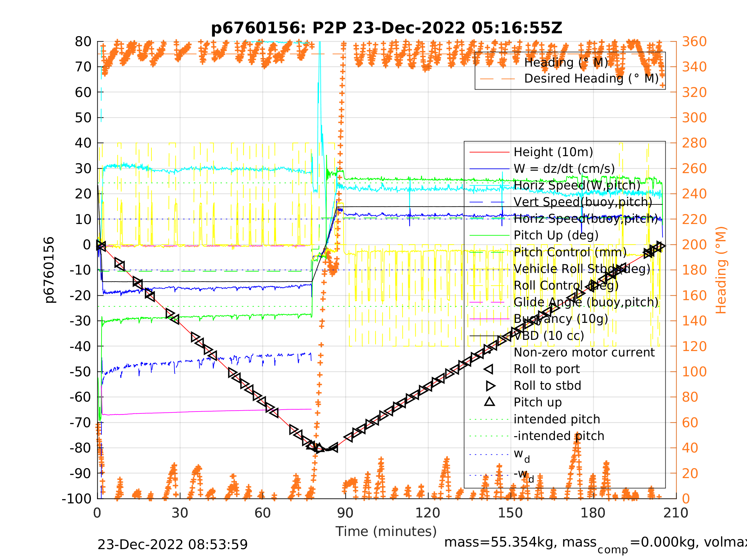
Task: Click the 'Buoyancy (10g)' legend label
Action: (x=561, y=319)
